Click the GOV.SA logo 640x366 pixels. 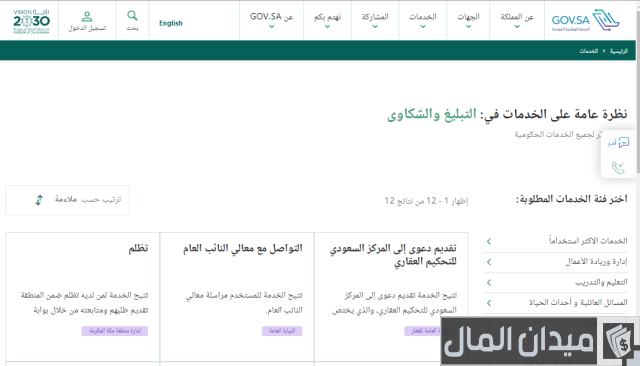585,20
